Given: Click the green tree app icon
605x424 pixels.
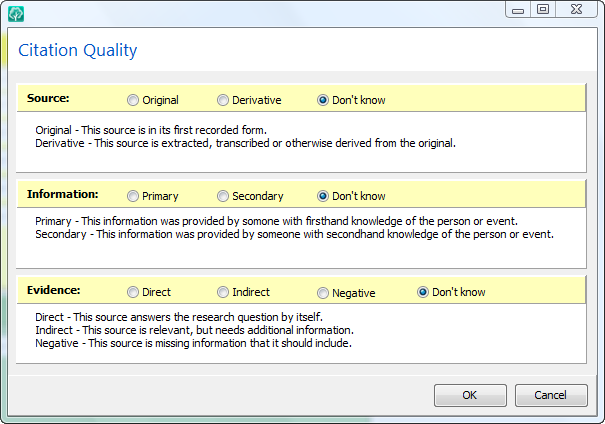Looking at the screenshot, I should pos(16,14).
